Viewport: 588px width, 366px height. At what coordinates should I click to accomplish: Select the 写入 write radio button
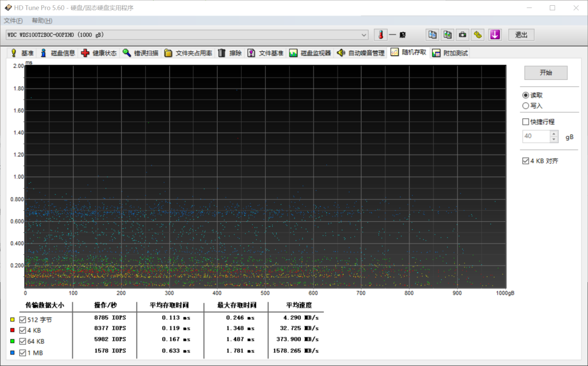coord(526,106)
